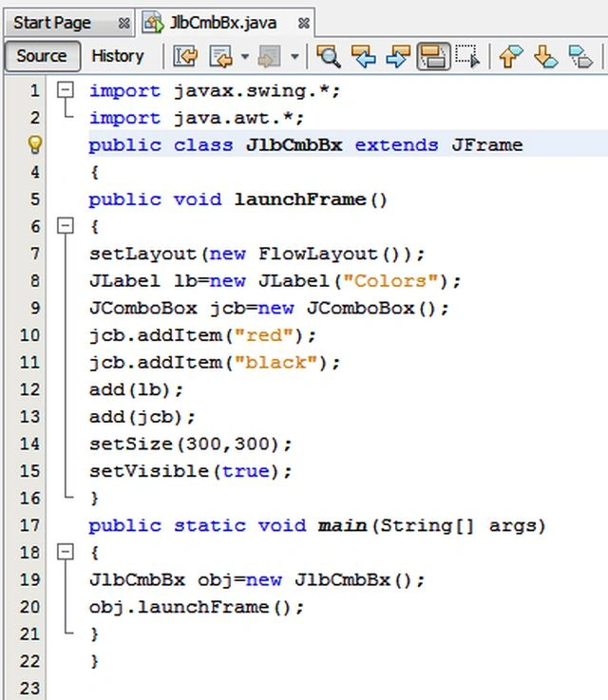Collapse the launchFrame method fold at line 6
608x700 pixels.
point(66,226)
